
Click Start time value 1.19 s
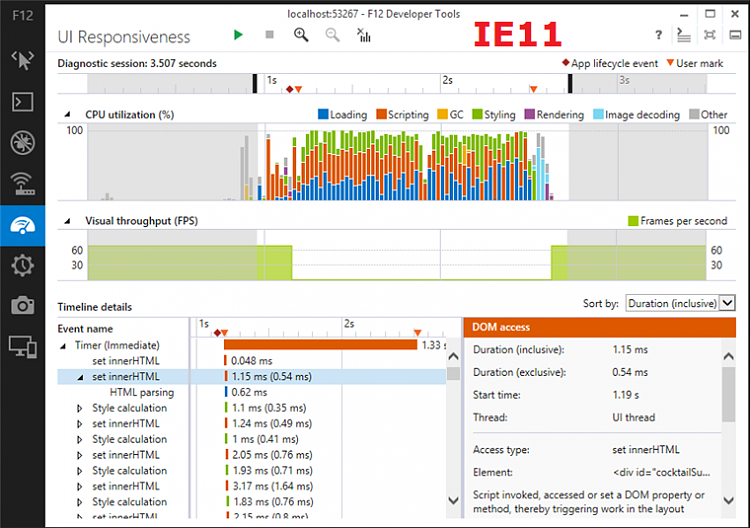click(626, 395)
